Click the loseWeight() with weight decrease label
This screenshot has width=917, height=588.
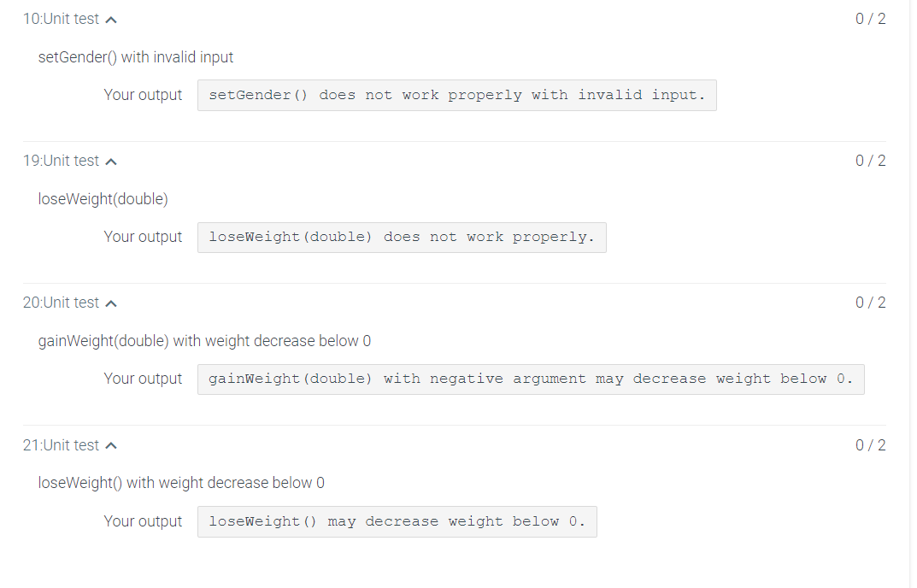click(180, 482)
